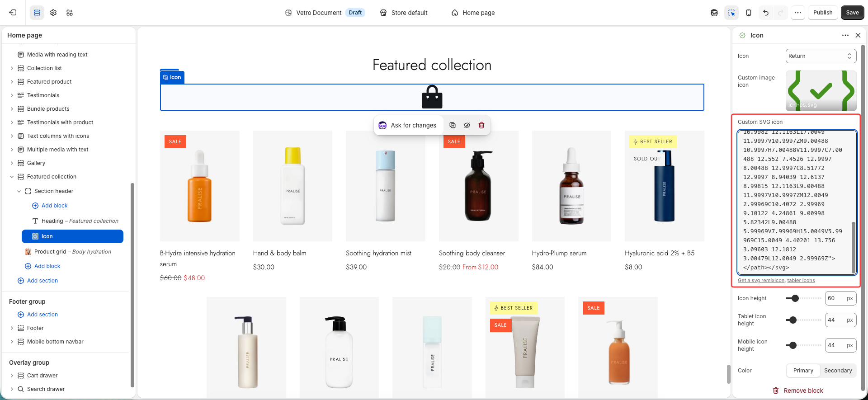This screenshot has width=868, height=400.
Task: Collapse the Section header block
Action: pyautogui.click(x=19, y=191)
